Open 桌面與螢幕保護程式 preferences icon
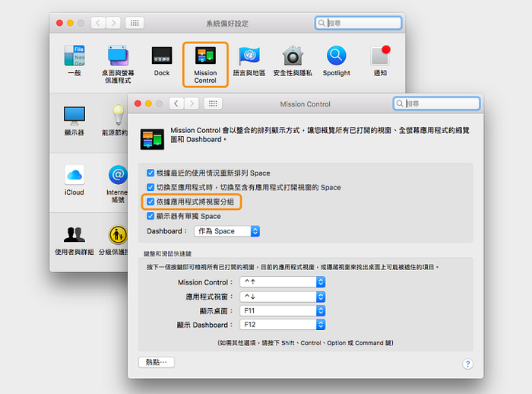Image resolution: width=532 pixels, height=394 pixels. [117, 56]
